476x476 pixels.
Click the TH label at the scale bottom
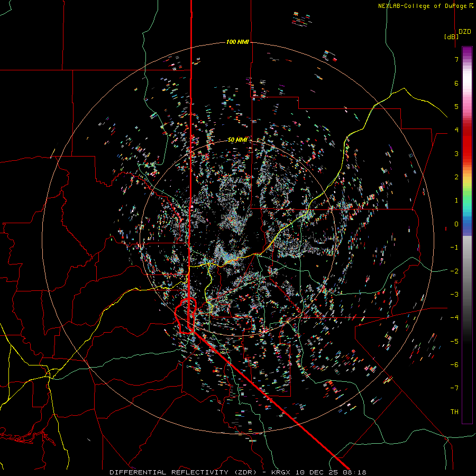click(454, 412)
